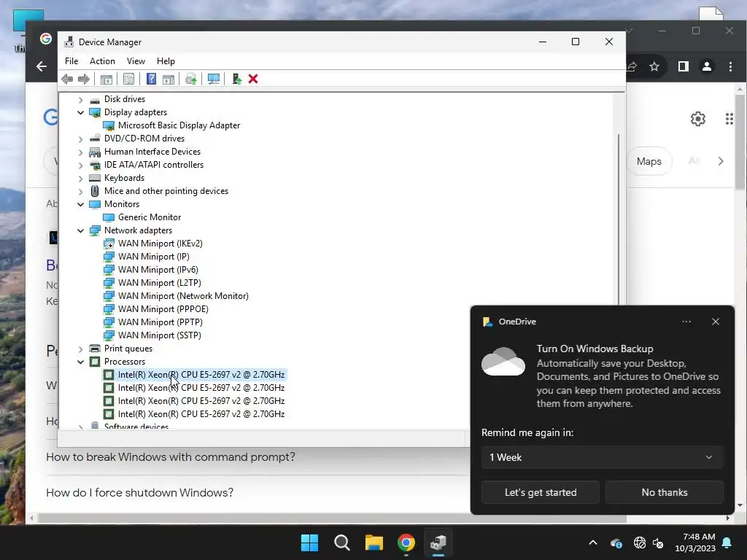Click the blue Help question-mark toolbar icon
The height and width of the screenshot is (560, 747).
pyautogui.click(x=151, y=79)
